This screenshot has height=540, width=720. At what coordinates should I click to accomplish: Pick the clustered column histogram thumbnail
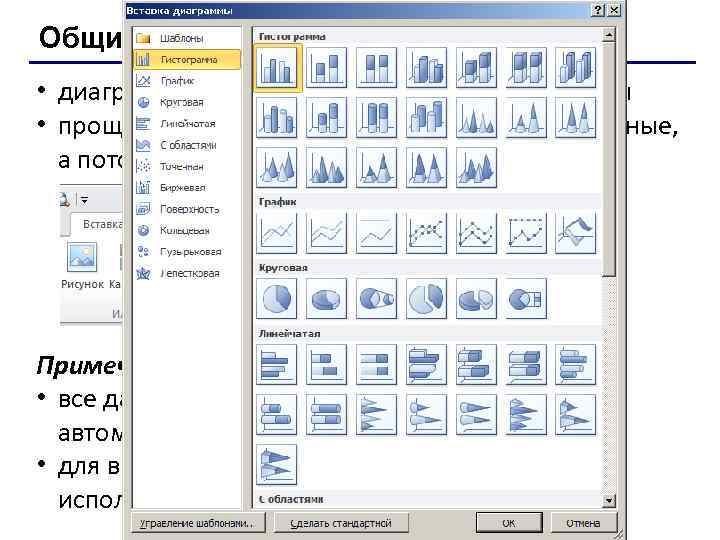(277, 68)
